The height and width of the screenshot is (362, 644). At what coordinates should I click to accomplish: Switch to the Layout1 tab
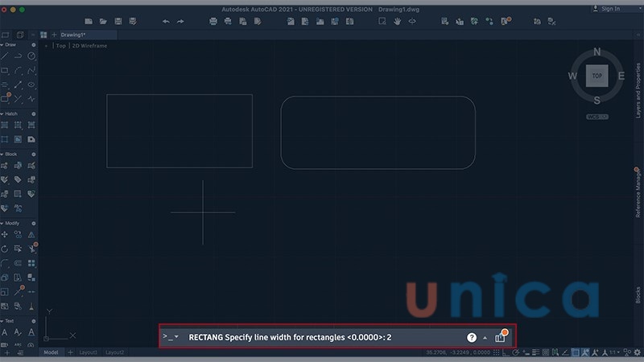[88, 352]
